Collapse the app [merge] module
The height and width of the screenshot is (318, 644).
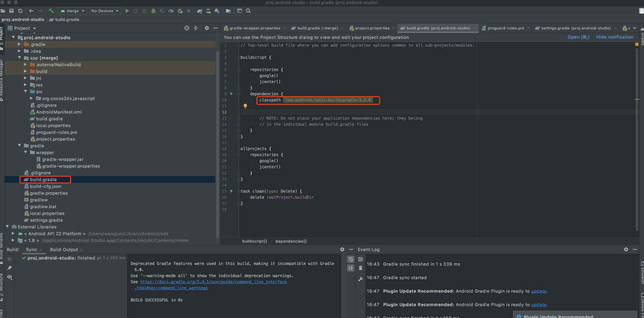[20, 57]
